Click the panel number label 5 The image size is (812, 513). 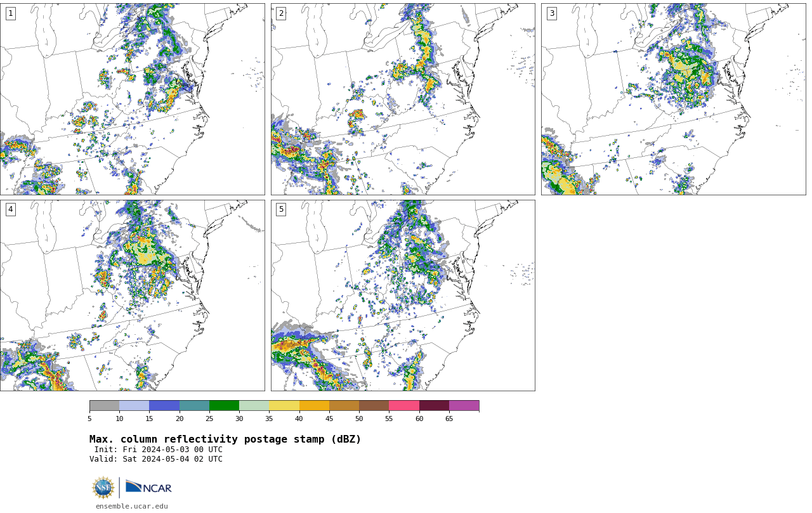click(x=281, y=209)
